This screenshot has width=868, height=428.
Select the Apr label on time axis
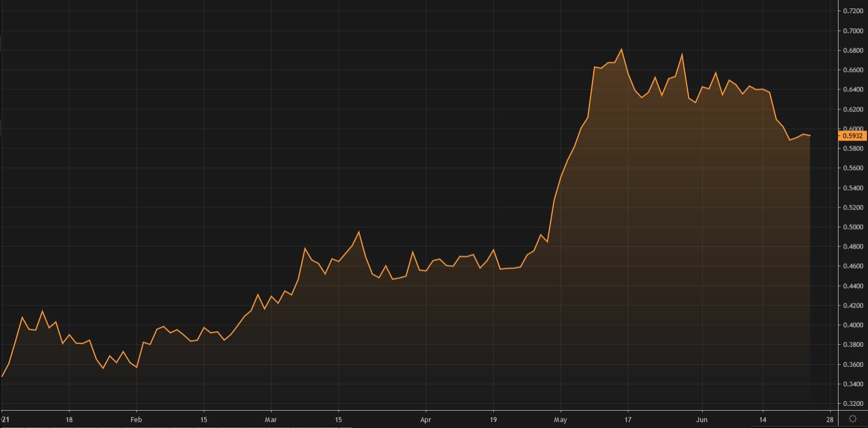coord(426,420)
